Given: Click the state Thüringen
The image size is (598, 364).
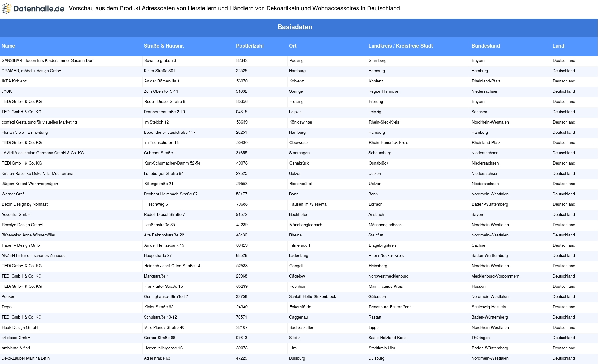Looking at the screenshot, I should (x=481, y=338).
